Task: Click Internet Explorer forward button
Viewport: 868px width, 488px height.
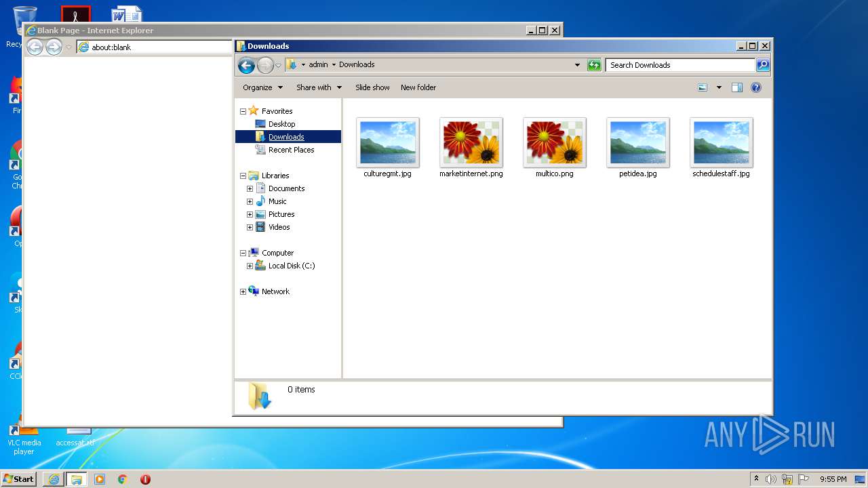Action: [54, 47]
